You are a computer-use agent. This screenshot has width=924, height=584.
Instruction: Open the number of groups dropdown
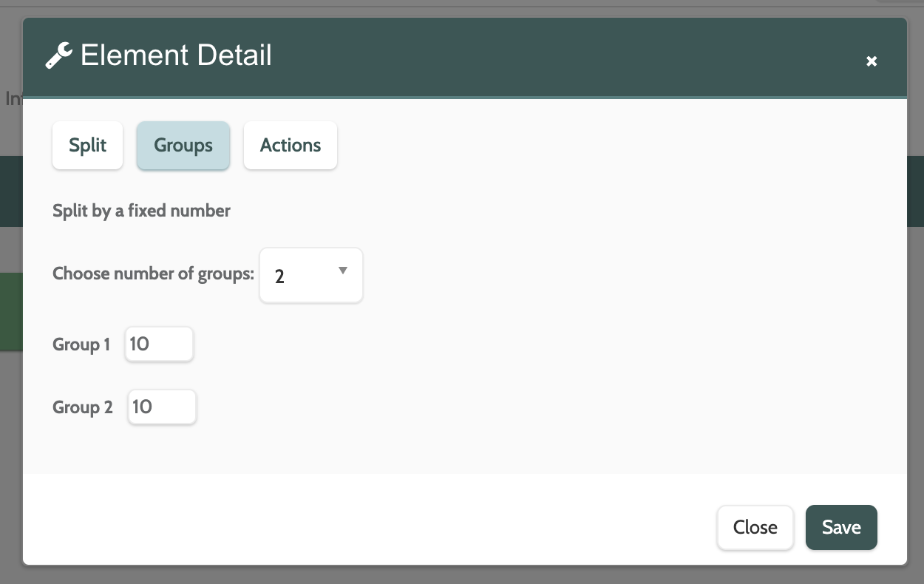[x=310, y=275]
